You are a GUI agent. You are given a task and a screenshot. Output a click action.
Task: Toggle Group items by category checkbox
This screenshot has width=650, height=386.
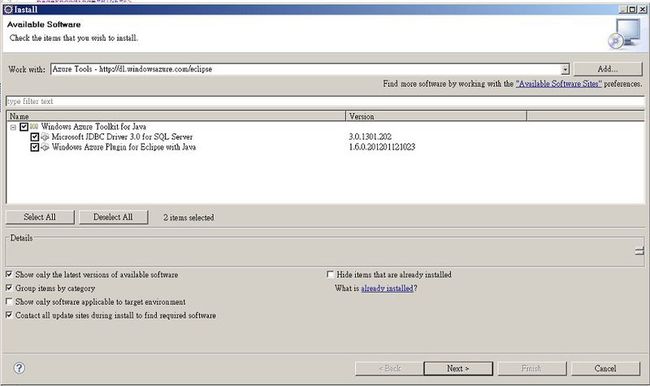pos(9,288)
